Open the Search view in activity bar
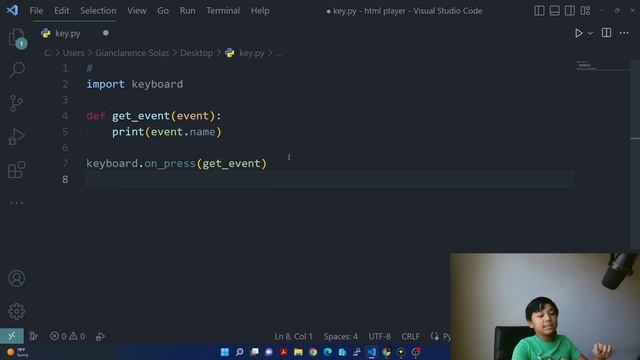The image size is (640, 360). click(17, 70)
